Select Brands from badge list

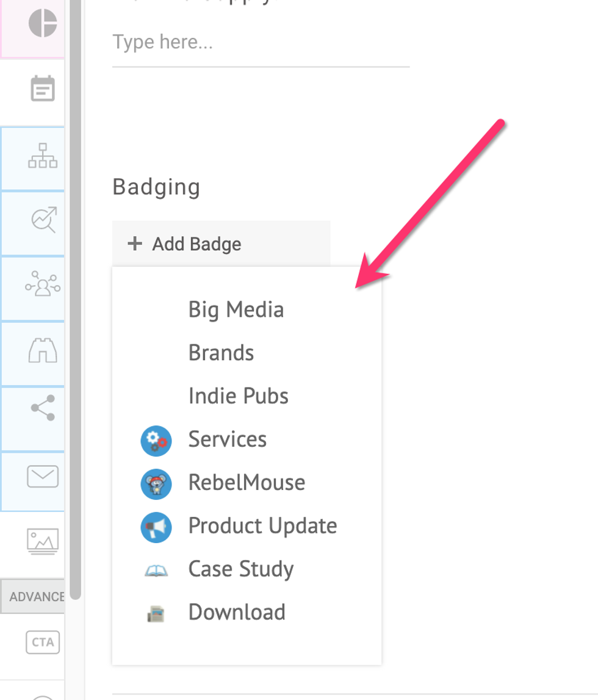coord(221,353)
